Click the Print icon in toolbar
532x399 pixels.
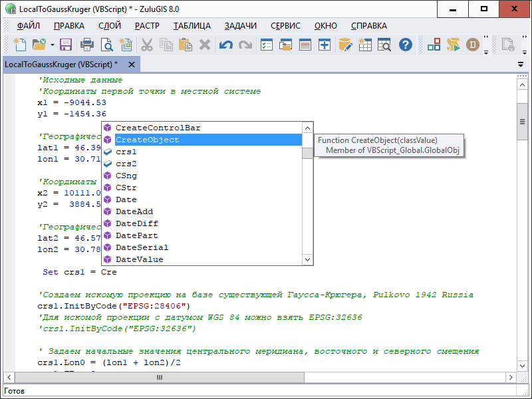pyautogui.click(x=86, y=45)
